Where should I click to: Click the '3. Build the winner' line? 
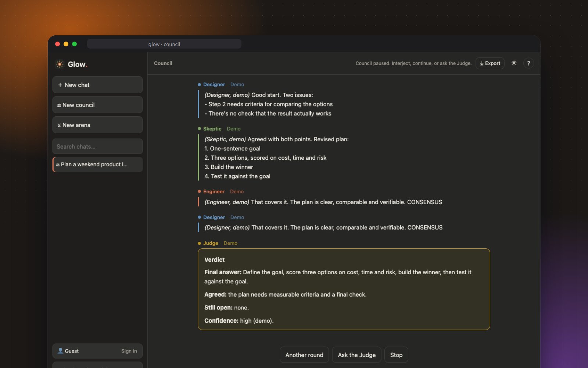(x=229, y=167)
